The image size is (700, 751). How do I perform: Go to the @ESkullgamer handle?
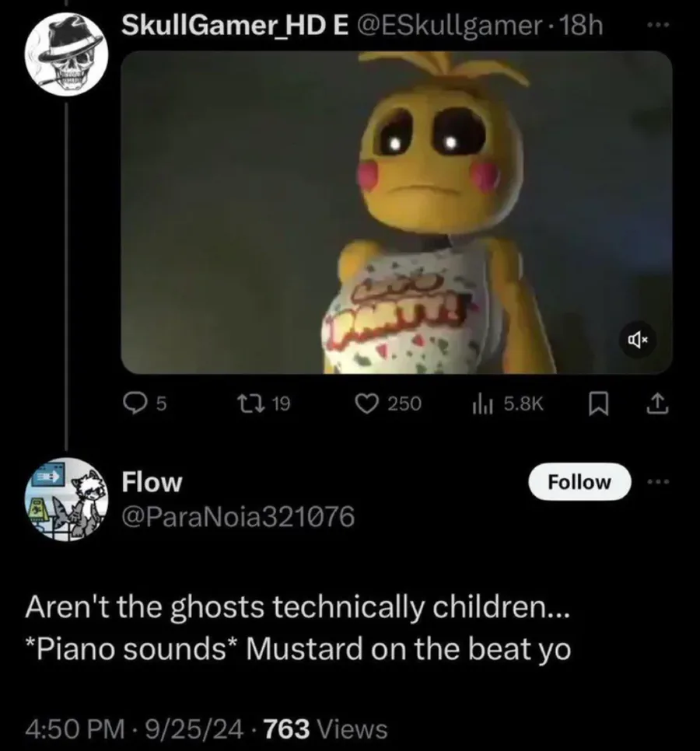pos(446,25)
